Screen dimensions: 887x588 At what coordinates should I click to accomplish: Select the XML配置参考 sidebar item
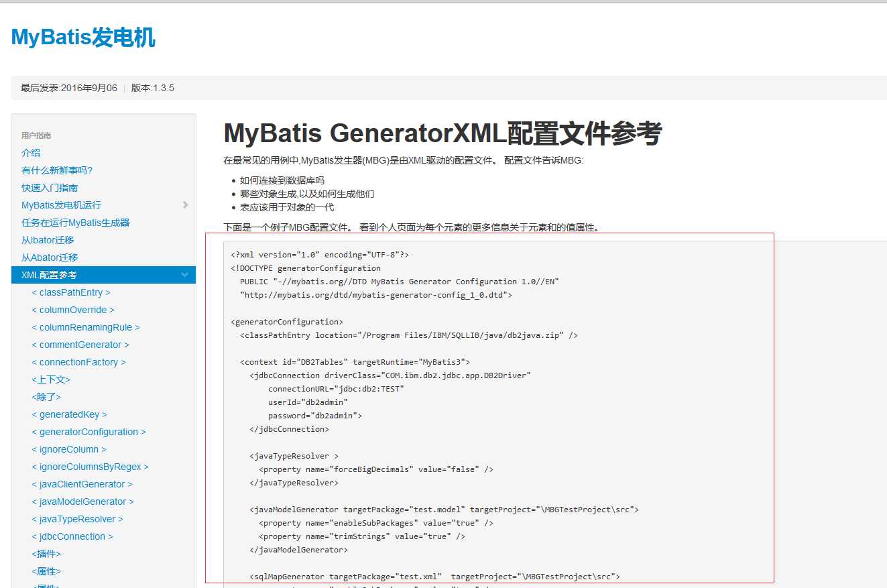103,275
